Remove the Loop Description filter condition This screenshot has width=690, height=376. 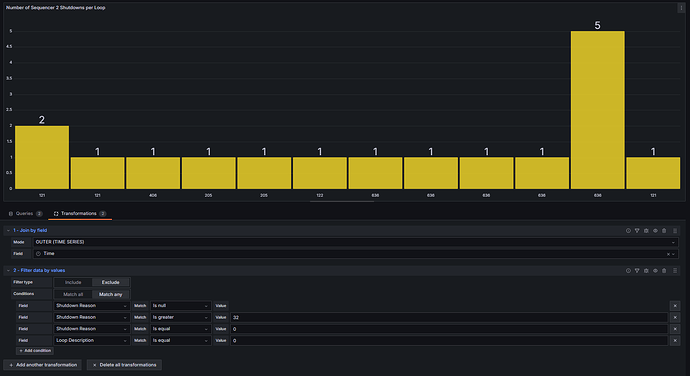675,340
